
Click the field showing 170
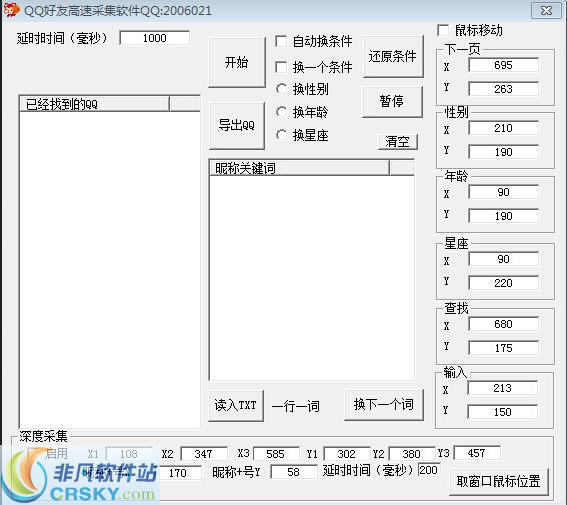[179, 473]
